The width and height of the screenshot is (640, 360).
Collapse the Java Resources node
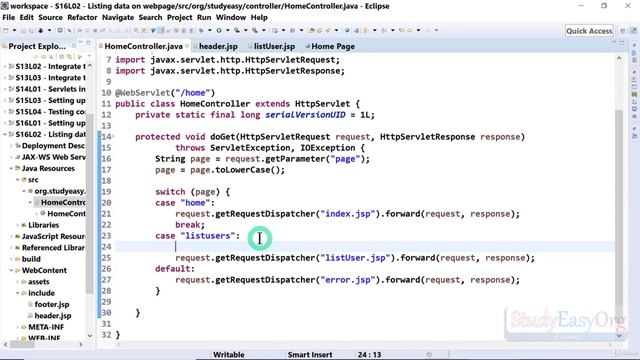point(11,168)
